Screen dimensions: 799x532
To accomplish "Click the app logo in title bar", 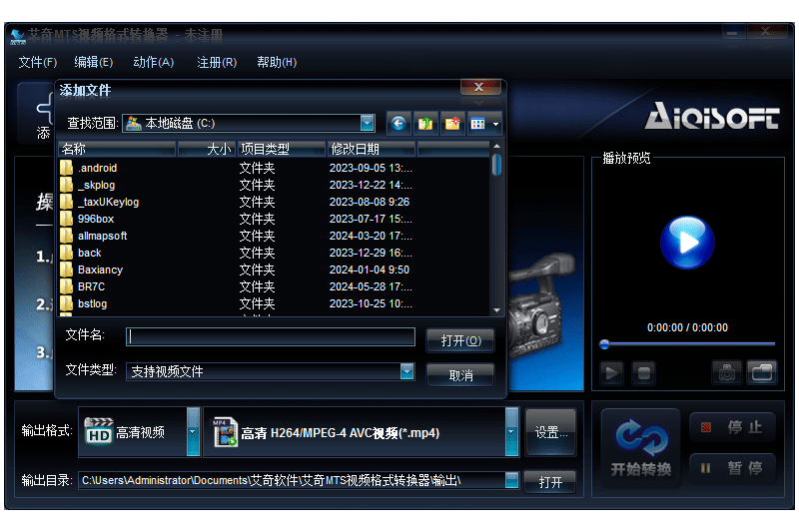I will [x=18, y=36].
